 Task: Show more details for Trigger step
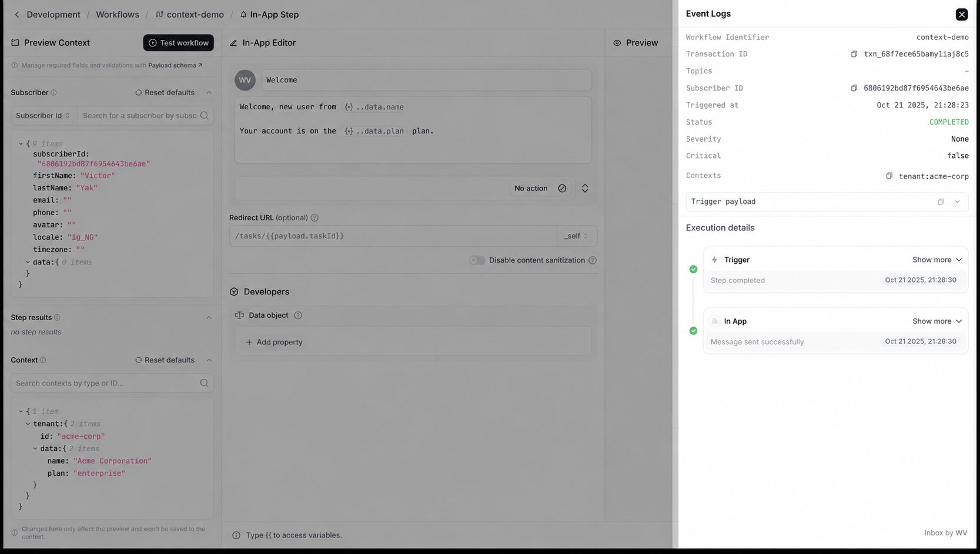coord(937,260)
